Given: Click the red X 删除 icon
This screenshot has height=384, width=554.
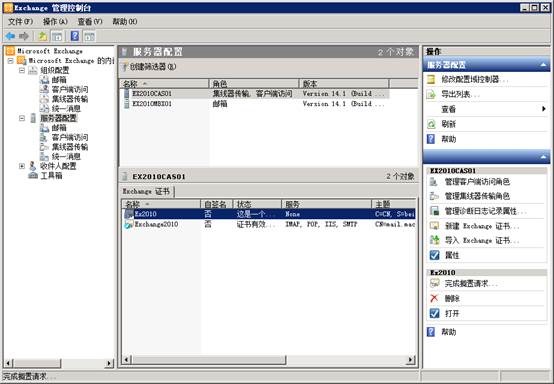Looking at the screenshot, I should [x=434, y=298].
